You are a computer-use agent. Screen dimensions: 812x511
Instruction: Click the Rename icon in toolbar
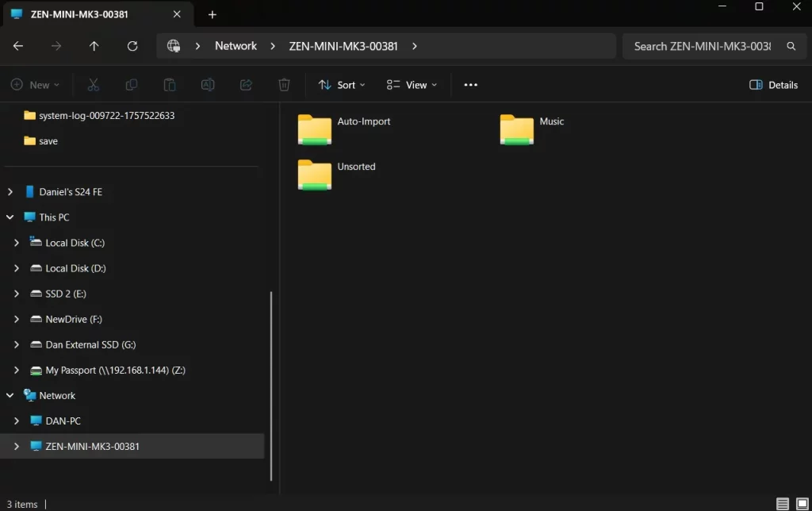[208, 84]
